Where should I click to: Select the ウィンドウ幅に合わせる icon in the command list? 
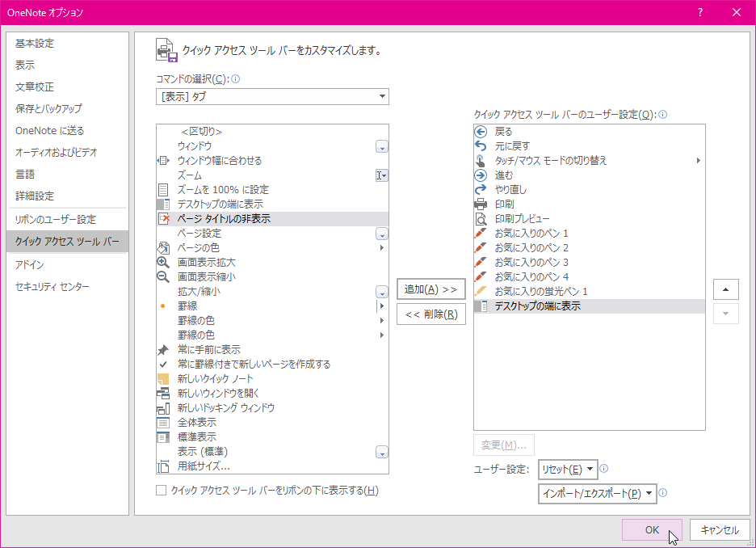point(163,161)
